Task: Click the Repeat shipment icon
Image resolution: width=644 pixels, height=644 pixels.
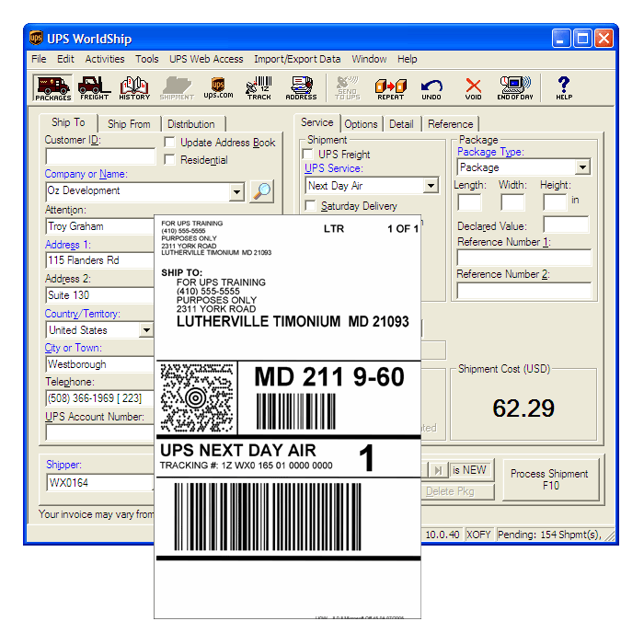Action: click(x=391, y=88)
